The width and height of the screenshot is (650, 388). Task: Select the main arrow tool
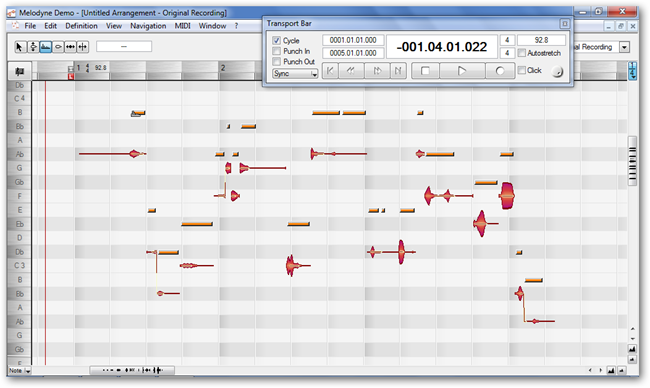point(19,47)
